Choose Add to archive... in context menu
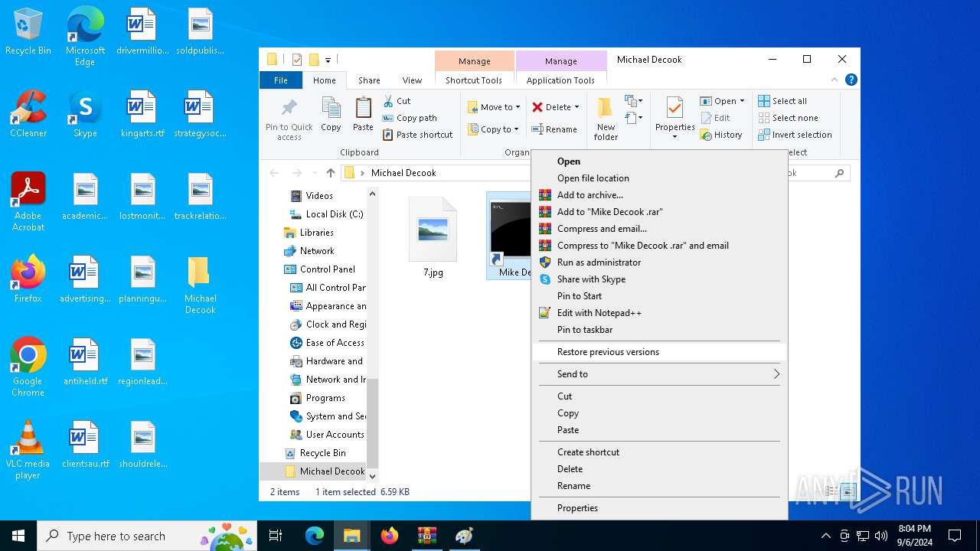980x551 pixels. [x=659, y=195]
